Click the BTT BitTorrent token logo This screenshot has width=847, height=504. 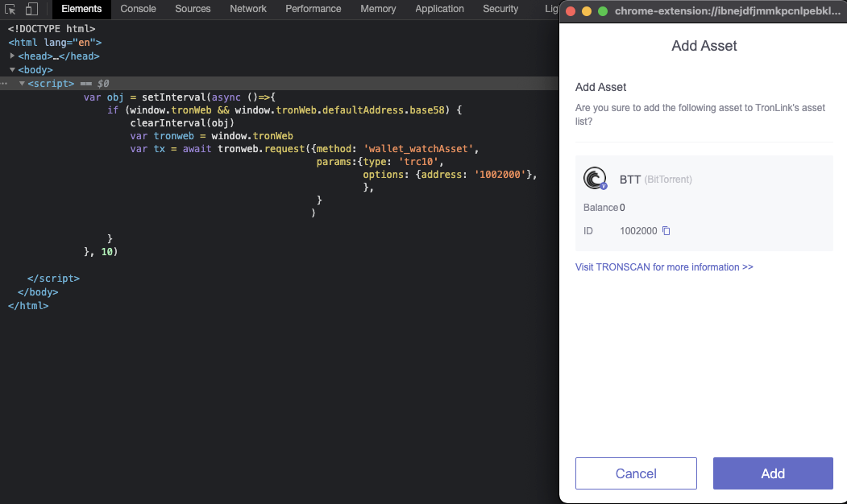[x=596, y=179]
